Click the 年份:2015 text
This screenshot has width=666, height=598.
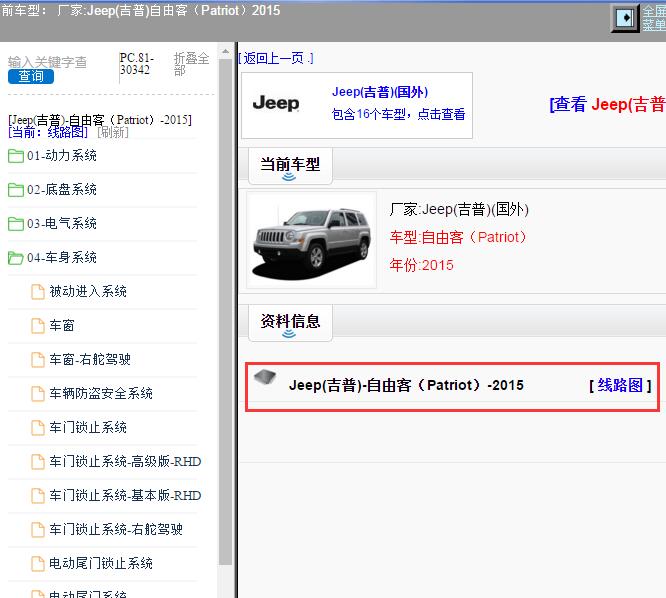point(421,265)
